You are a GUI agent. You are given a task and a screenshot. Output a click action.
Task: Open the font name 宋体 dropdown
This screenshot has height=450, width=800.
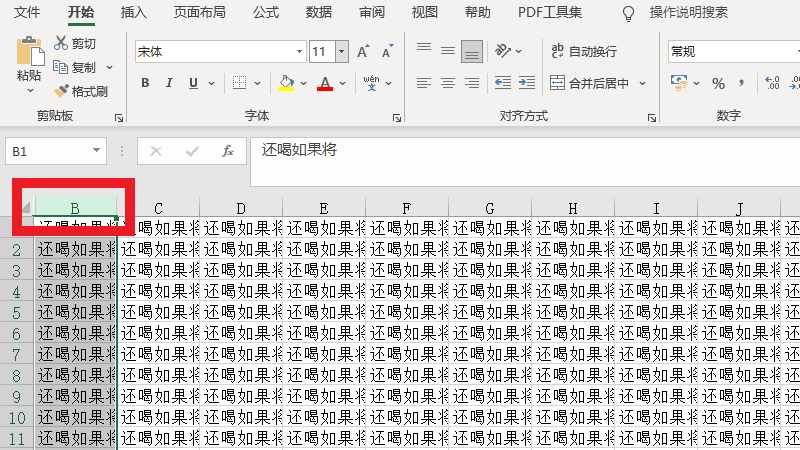click(x=299, y=51)
